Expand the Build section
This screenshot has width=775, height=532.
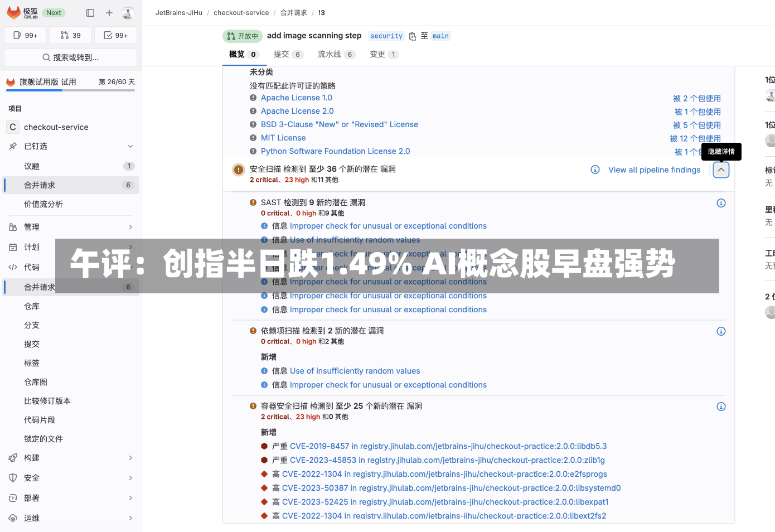[70, 458]
